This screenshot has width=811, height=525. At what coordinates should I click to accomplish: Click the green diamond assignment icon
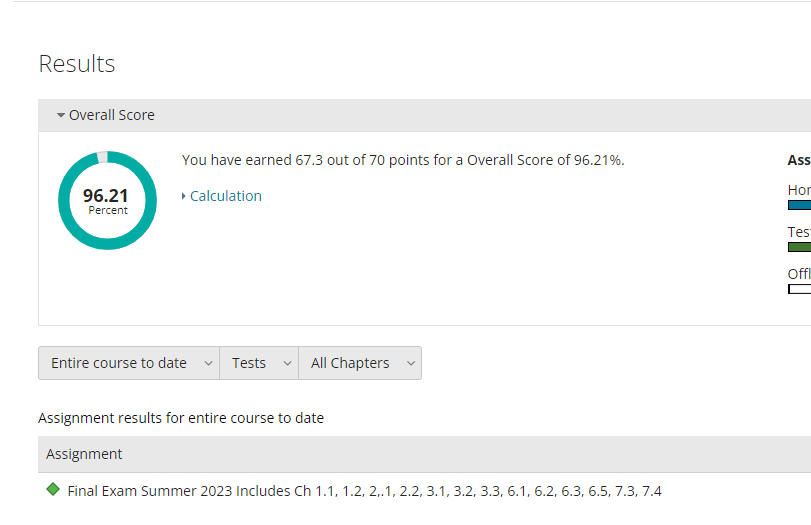(53, 490)
